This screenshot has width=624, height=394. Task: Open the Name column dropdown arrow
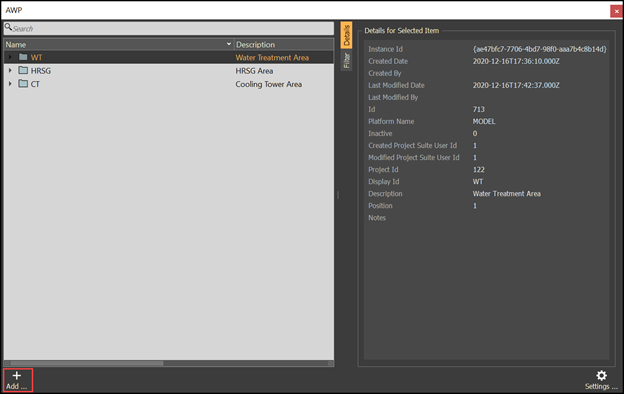229,44
